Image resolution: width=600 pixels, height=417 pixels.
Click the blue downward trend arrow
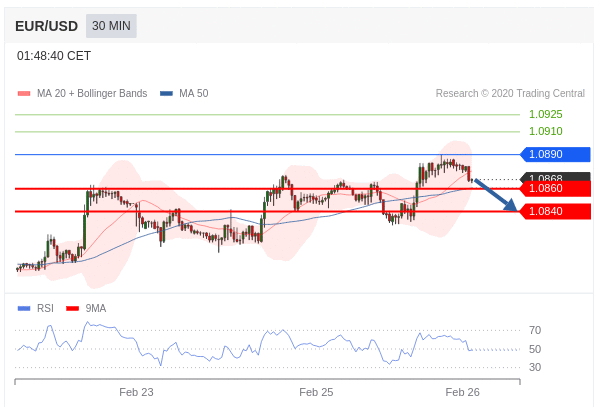click(x=496, y=195)
